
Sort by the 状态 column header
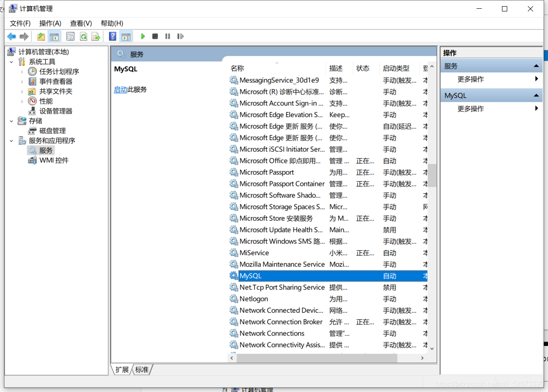367,68
